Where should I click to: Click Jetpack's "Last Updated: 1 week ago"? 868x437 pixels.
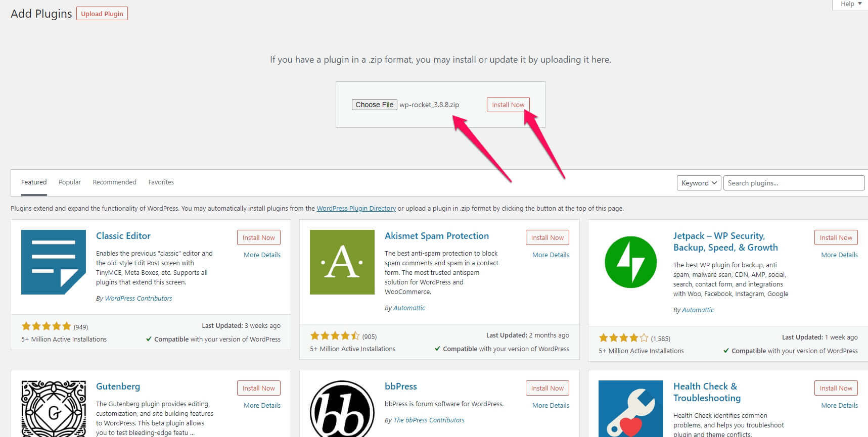pyautogui.click(x=820, y=337)
